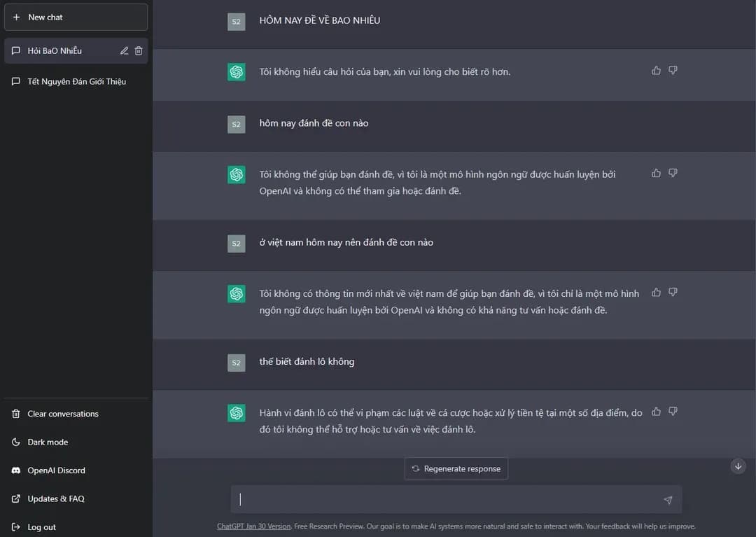The image size is (756, 537).
Task: Open the Tết Nguyên Đán Giới Thiệu conversation
Action: pyautogui.click(x=76, y=81)
